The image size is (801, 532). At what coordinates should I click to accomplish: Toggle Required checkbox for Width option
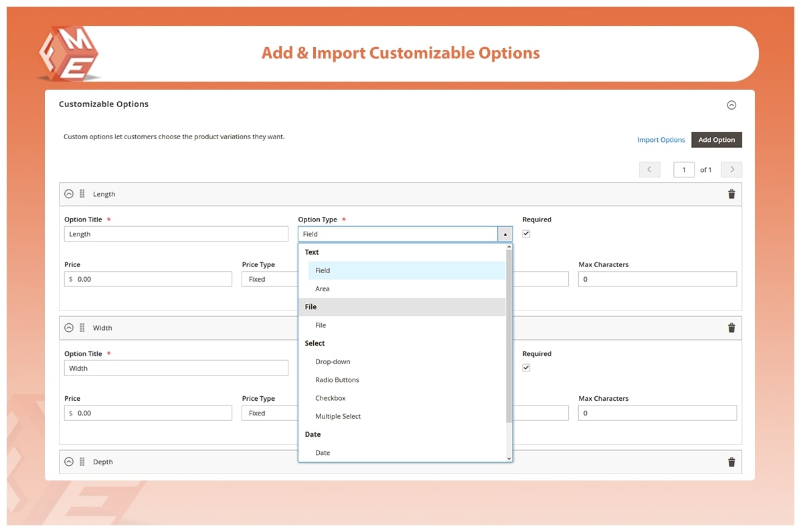tap(526, 368)
